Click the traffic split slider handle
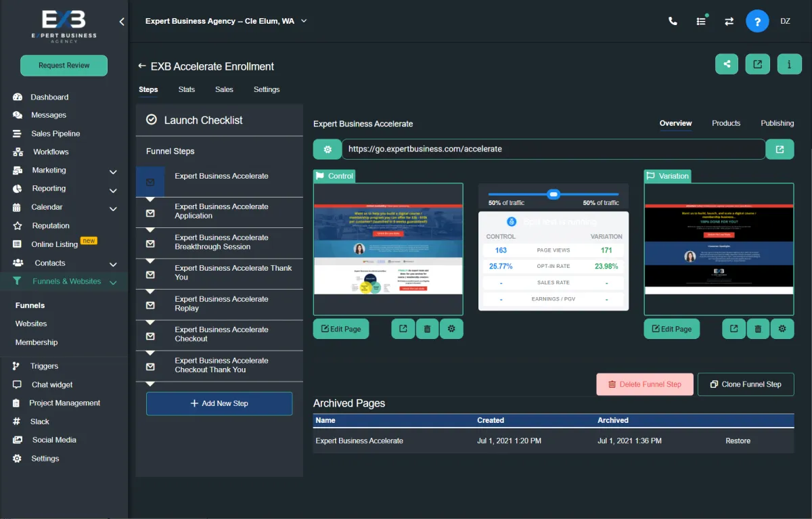Viewport: 812px width, 519px height. [554, 194]
